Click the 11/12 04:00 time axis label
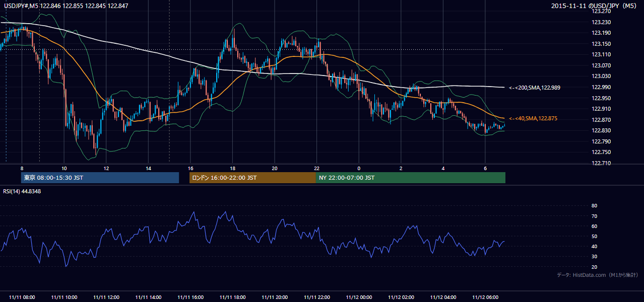This screenshot has width=644, height=302. point(443,297)
